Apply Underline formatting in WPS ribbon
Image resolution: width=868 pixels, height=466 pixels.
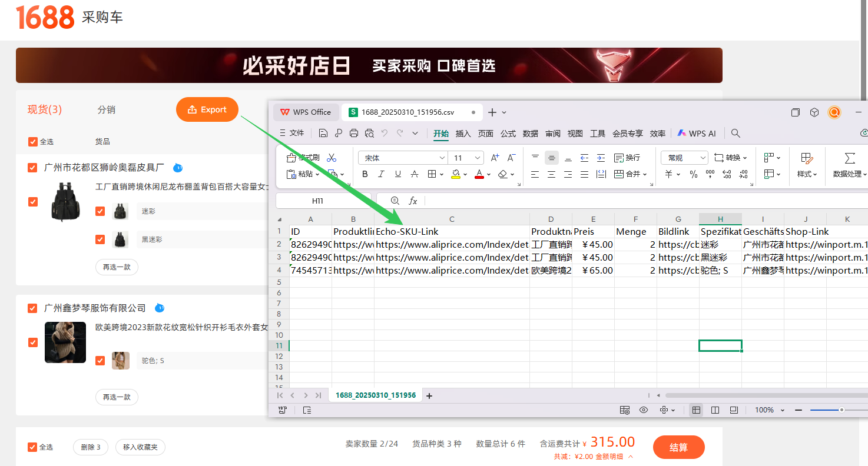pos(398,174)
